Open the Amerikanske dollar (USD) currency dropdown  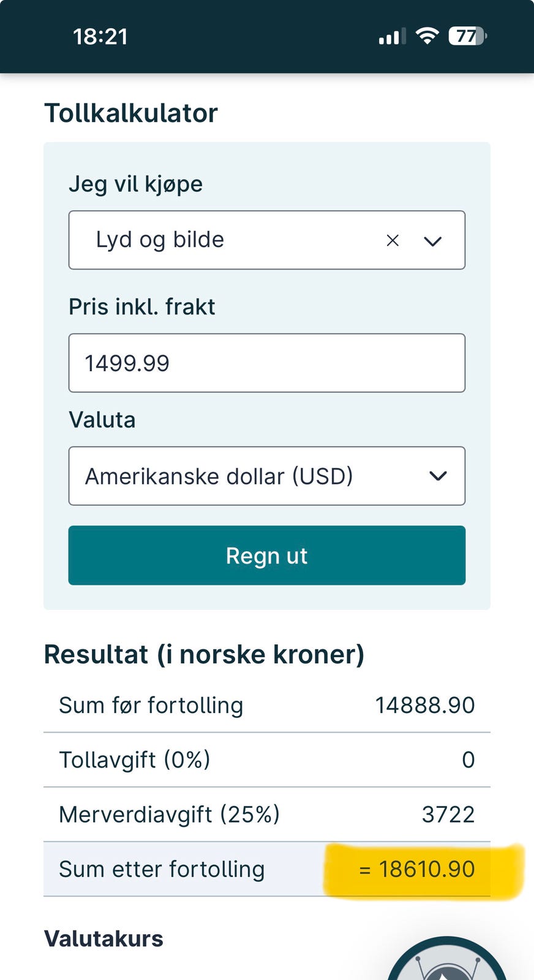(x=267, y=476)
